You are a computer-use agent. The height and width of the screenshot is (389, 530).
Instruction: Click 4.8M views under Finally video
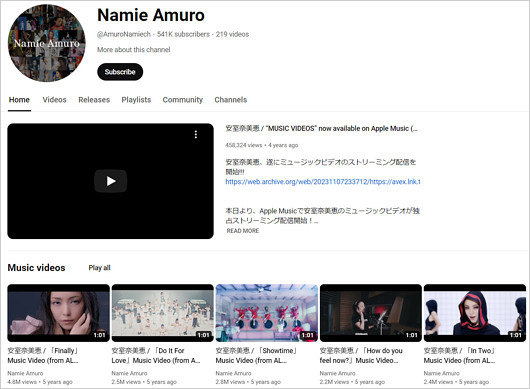22,382
